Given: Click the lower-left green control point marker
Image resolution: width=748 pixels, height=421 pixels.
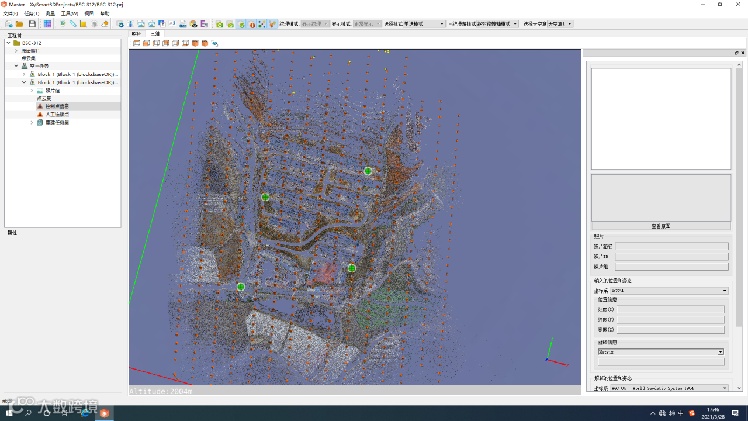Looking at the screenshot, I should coord(241,287).
